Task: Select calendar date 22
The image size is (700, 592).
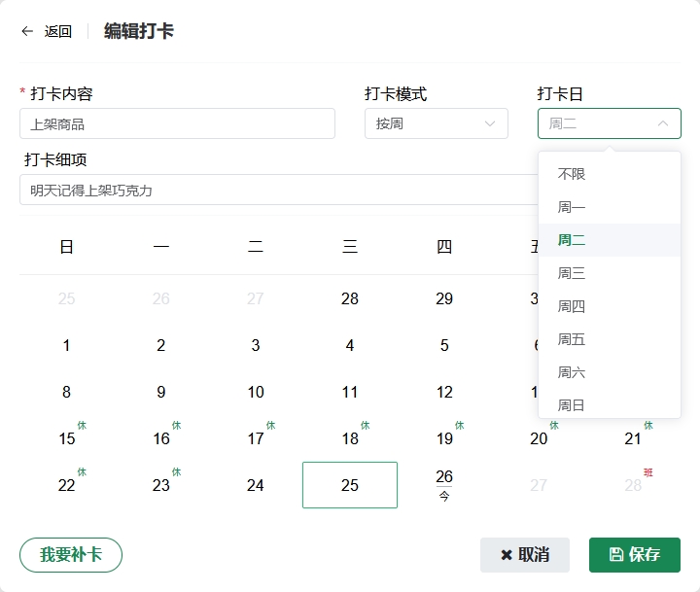Action: (x=66, y=485)
